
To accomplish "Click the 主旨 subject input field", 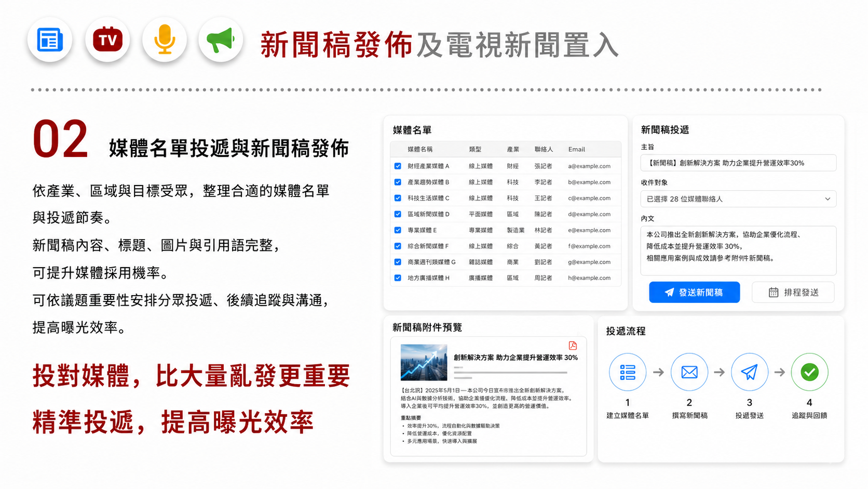I will [738, 163].
